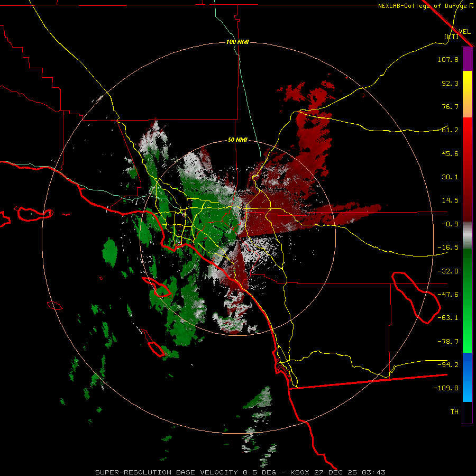Select the 76.7 scale value

click(450, 106)
